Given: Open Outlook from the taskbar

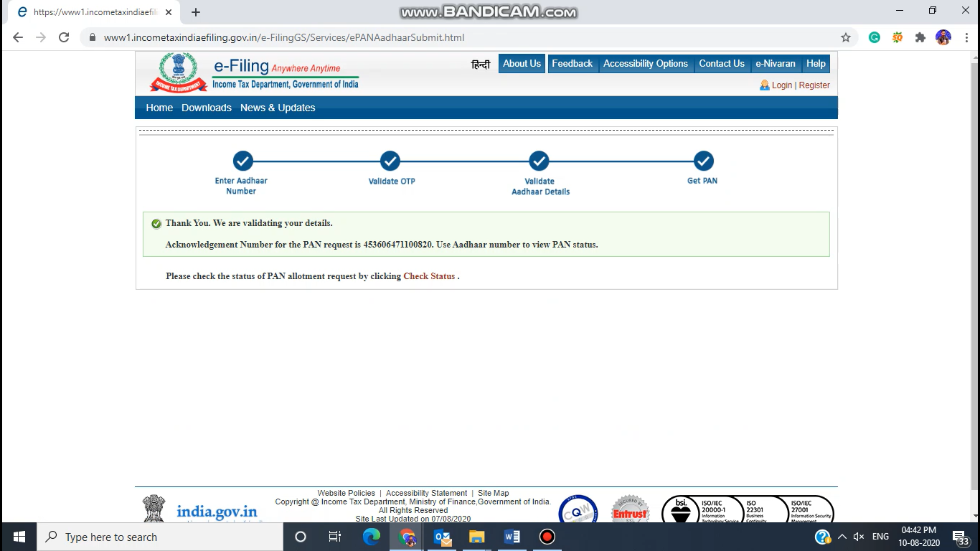Looking at the screenshot, I should pyautogui.click(x=442, y=536).
